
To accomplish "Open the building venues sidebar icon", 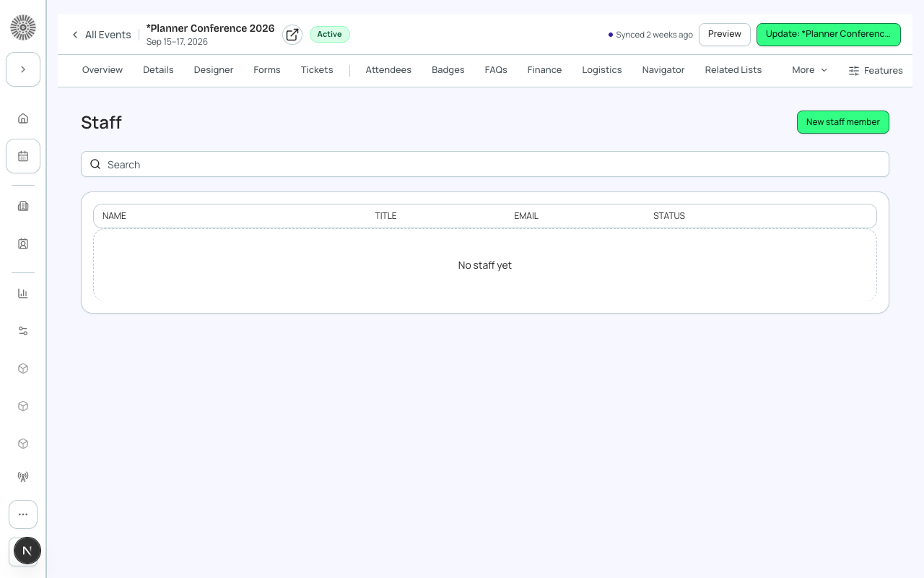I will click(23, 206).
